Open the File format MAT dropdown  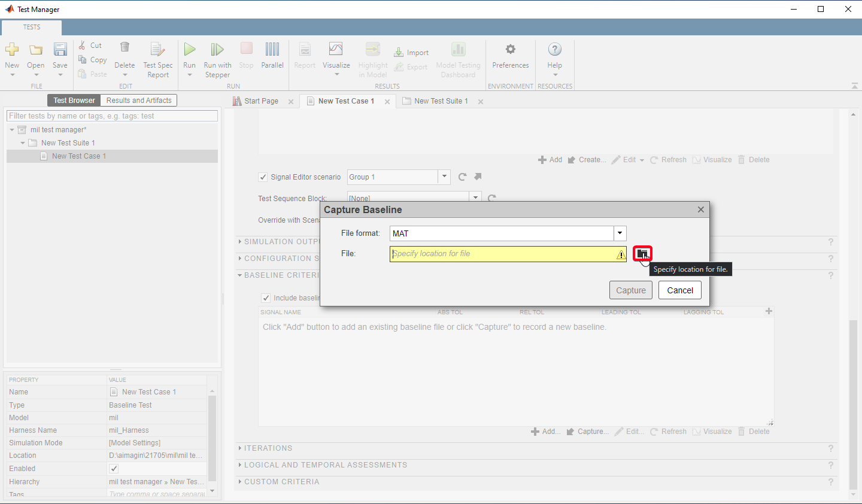(x=620, y=233)
